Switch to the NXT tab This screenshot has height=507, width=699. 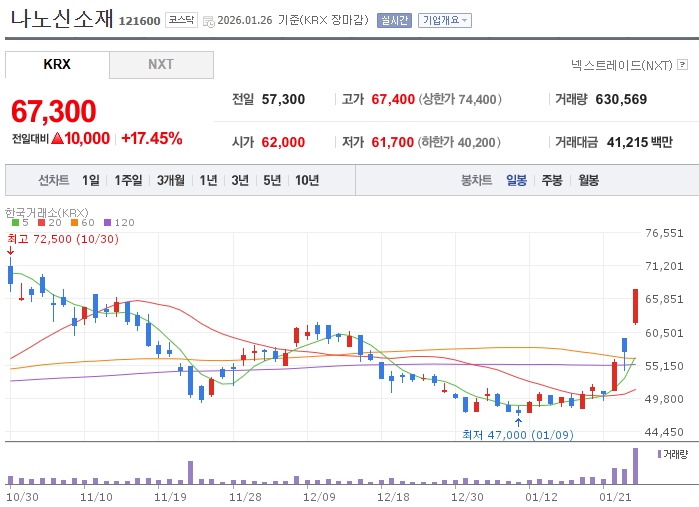161,64
